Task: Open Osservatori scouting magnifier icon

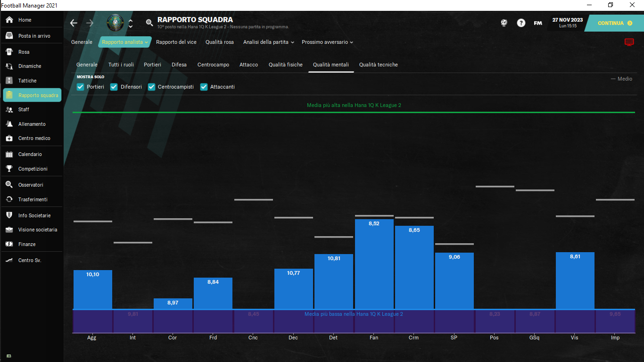Action: (9, 185)
